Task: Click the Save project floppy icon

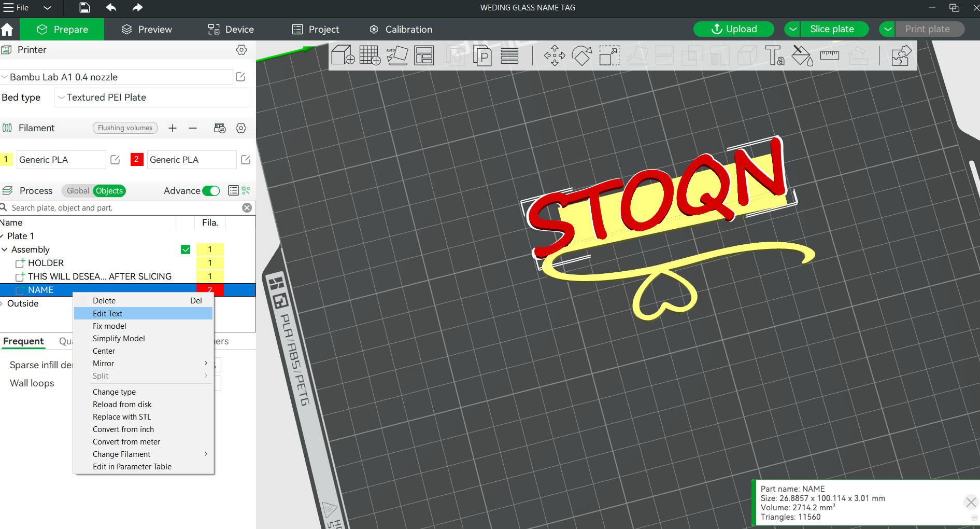Action: [x=84, y=7]
